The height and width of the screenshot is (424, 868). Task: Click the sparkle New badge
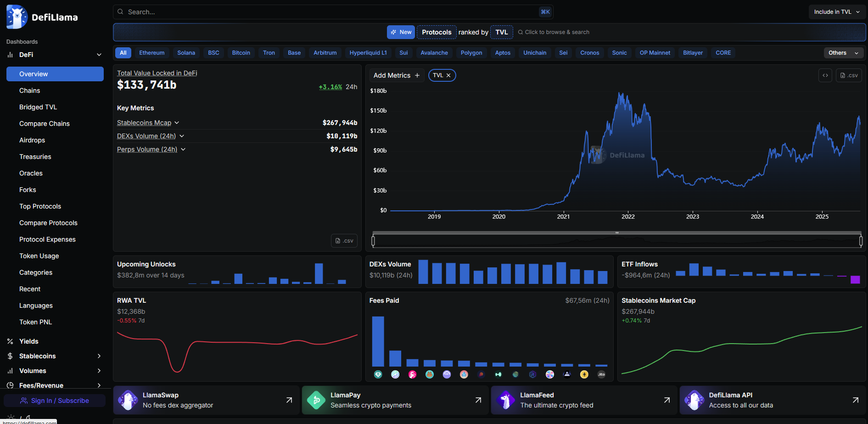click(x=401, y=32)
